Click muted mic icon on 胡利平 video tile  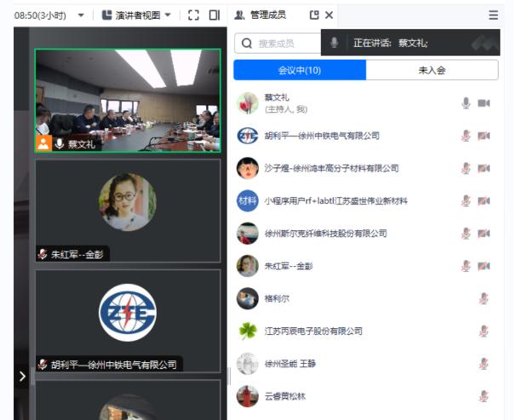43,364
